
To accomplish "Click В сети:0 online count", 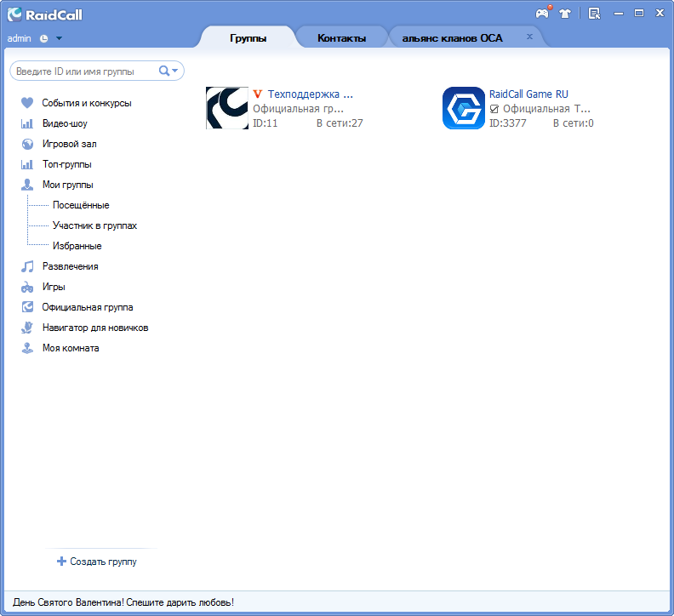I will pyautogui.click(x=573, y=123).
